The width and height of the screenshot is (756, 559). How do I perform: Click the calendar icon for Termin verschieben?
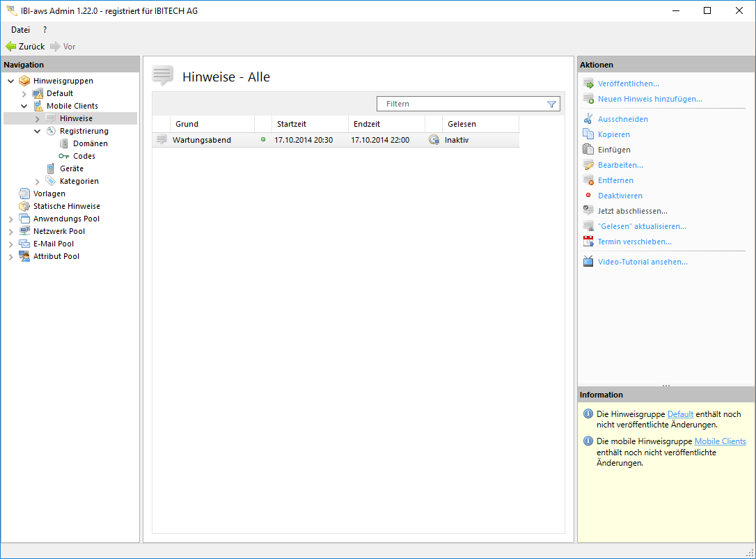[x=588, y=242]
